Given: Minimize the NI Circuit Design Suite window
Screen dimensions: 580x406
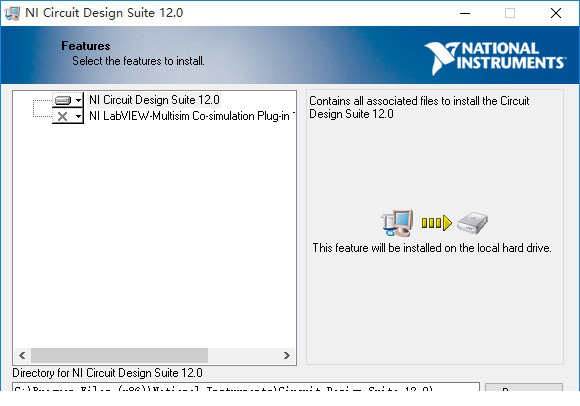Looking at the screenshot, I should coord(465,13).
